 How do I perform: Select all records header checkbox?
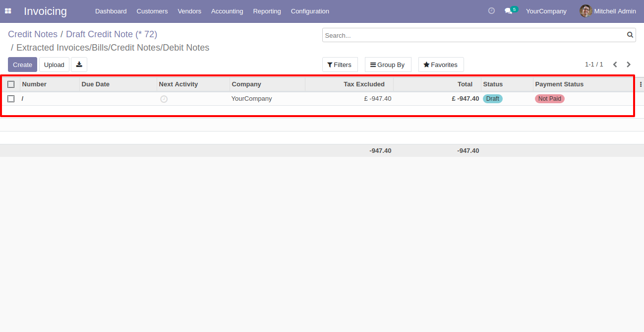click(x=11, y=84)
